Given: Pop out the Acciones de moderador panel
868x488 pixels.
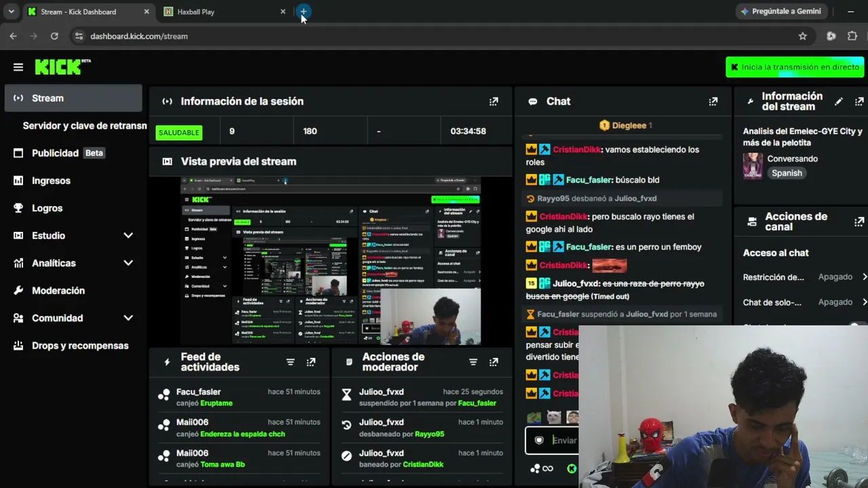Looking at the screenshot, I should click(494, 362).
